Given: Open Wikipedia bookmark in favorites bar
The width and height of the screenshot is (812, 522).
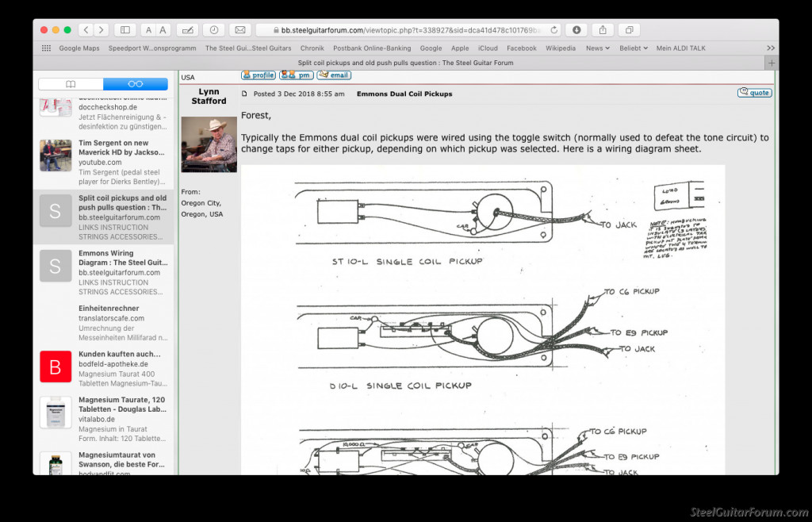Looking at the screenshot, I should coord(560,48).
